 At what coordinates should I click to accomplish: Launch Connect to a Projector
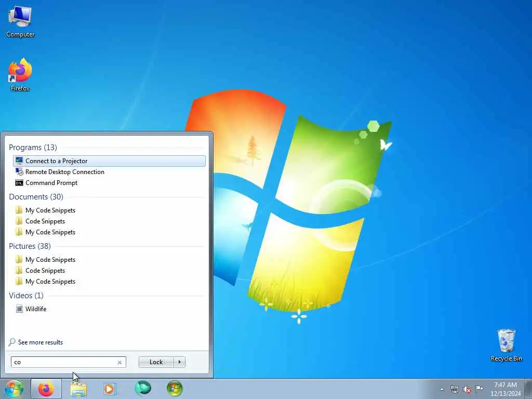[109, 161]
